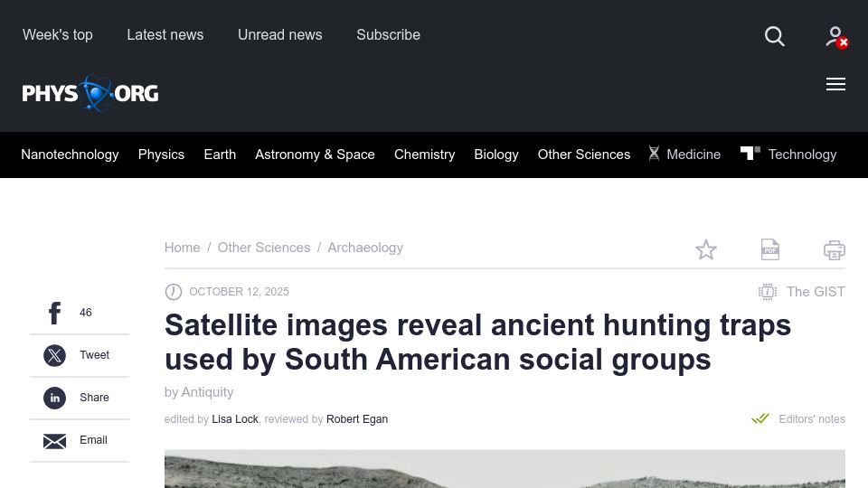Share on Facebook icon
The width and height of the screenshot is (868, 488).
pos(55,313)
